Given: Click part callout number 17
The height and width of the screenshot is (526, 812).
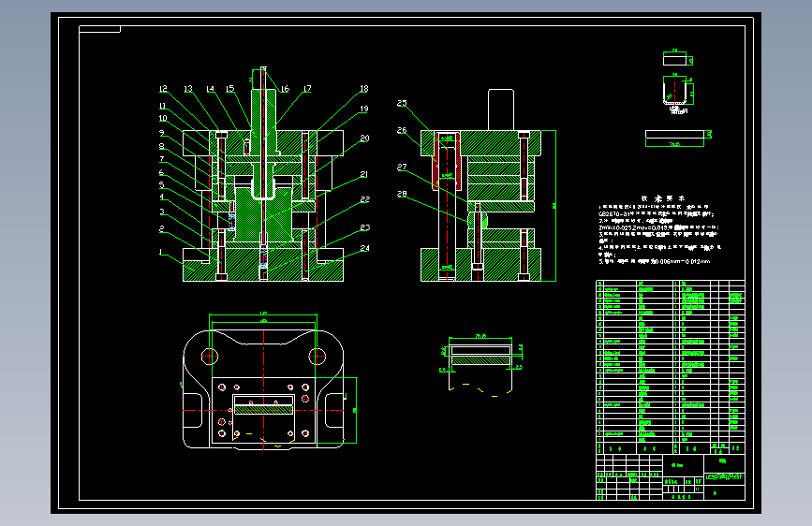Looking at the screenshot, I should click(x=307, y=89).
